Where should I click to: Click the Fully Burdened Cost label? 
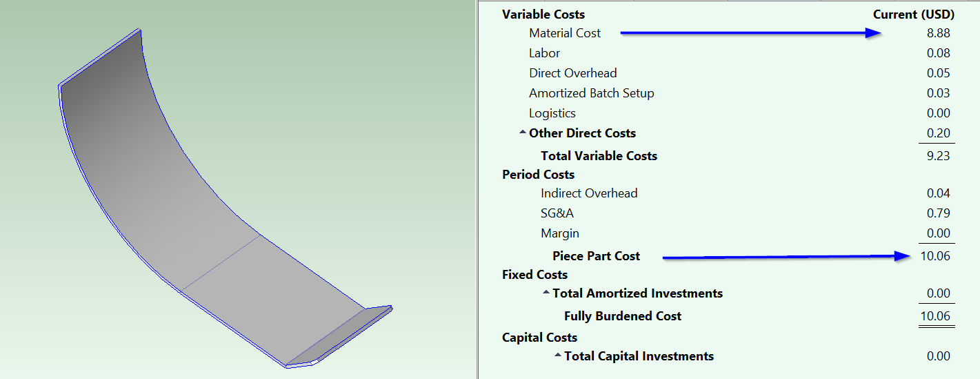point(623,316)
